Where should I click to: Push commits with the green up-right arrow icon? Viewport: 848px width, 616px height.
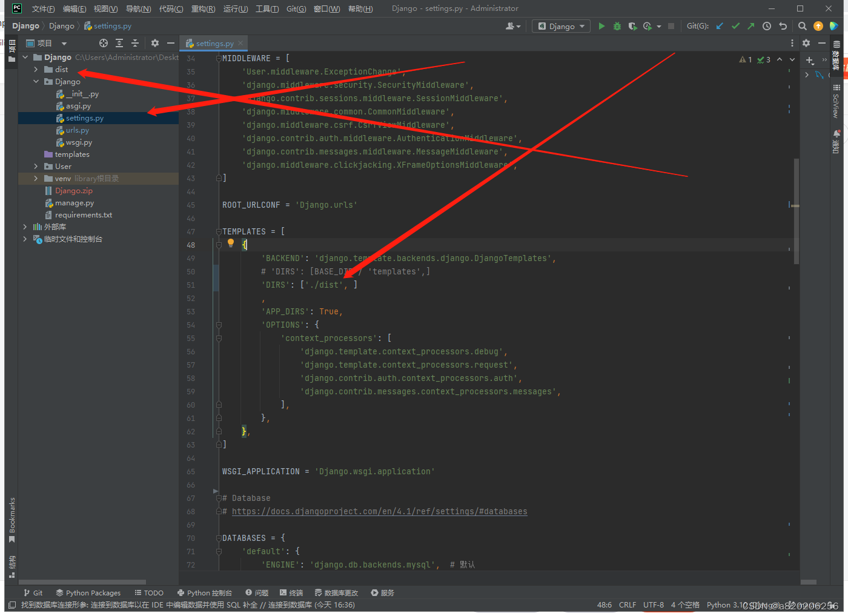tap(751, 26)
